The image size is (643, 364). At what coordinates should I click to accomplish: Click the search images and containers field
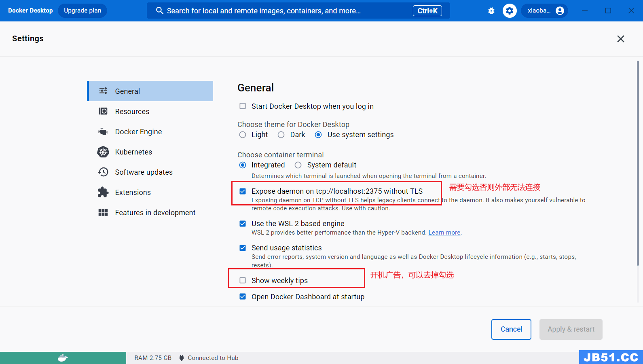[x=298, y=11]
